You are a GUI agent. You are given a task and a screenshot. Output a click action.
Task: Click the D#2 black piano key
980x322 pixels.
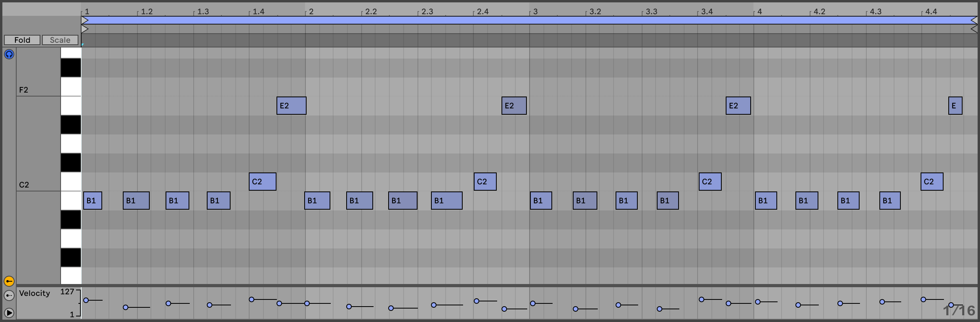pyautogui.click(x=71, y=125)
